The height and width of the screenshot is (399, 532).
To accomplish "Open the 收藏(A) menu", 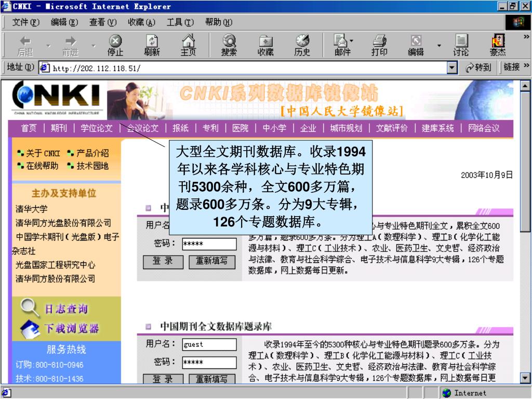I will pos(141,22).
